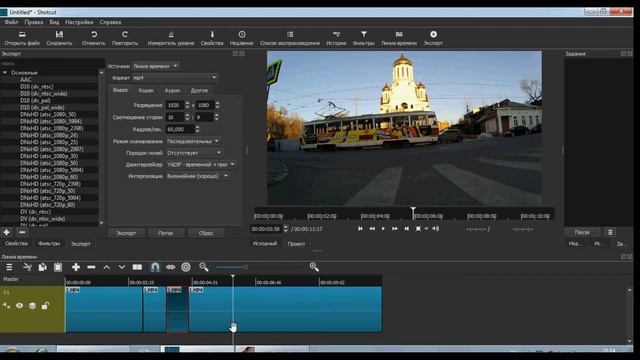Screen dimensions: 640x360
Task: Open the Источник source dropdown
Action: click(156, 66)
